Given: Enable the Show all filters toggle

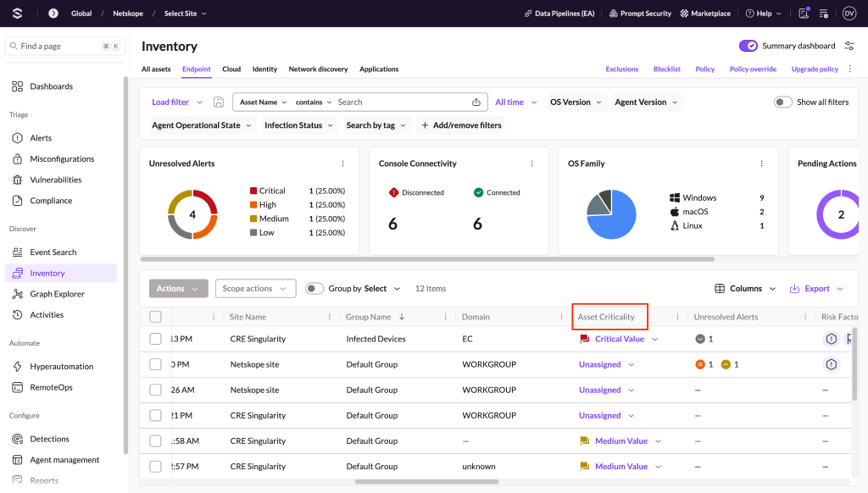Looking at the screenshot, I should tap(782, 102).
